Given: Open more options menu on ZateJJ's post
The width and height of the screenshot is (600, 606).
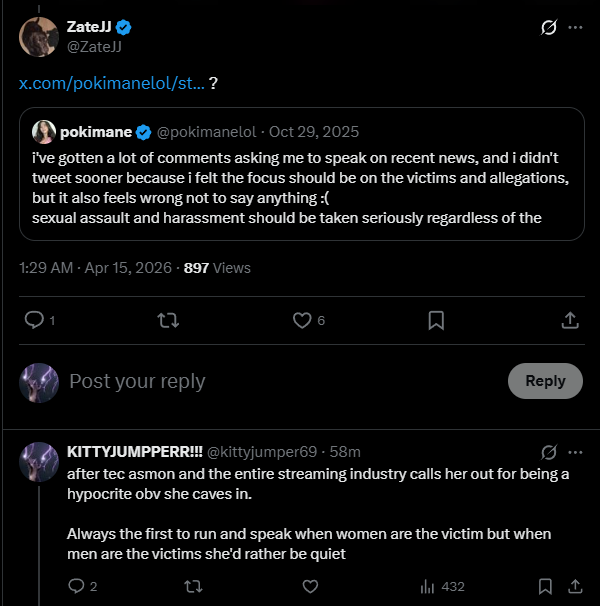Looking at the screenshot, I should coord(575,28).
